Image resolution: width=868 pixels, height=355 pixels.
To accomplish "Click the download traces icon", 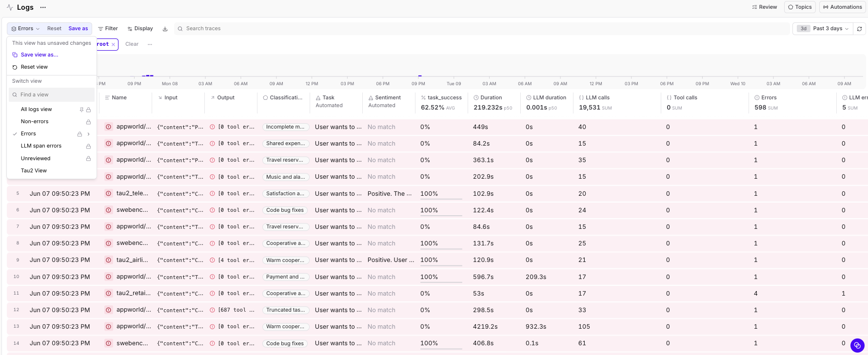I will [x=165, y=29].
